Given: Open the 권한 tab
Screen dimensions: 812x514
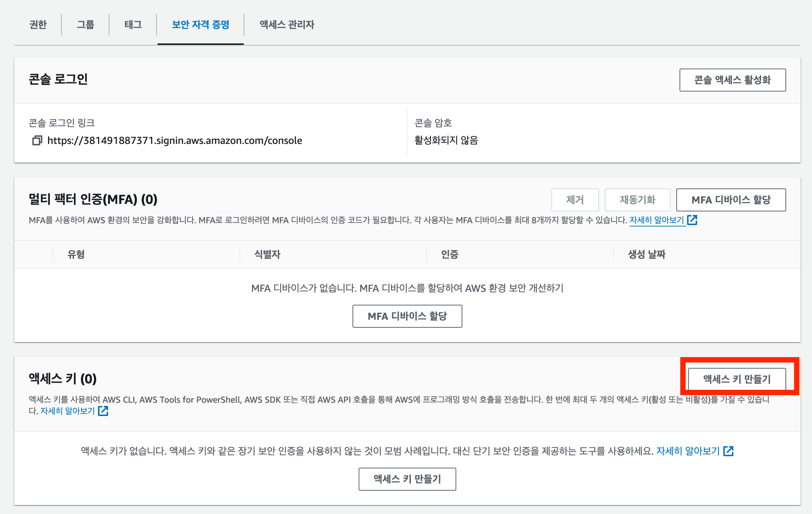Looking at the screenshot, I should [38, 24].
